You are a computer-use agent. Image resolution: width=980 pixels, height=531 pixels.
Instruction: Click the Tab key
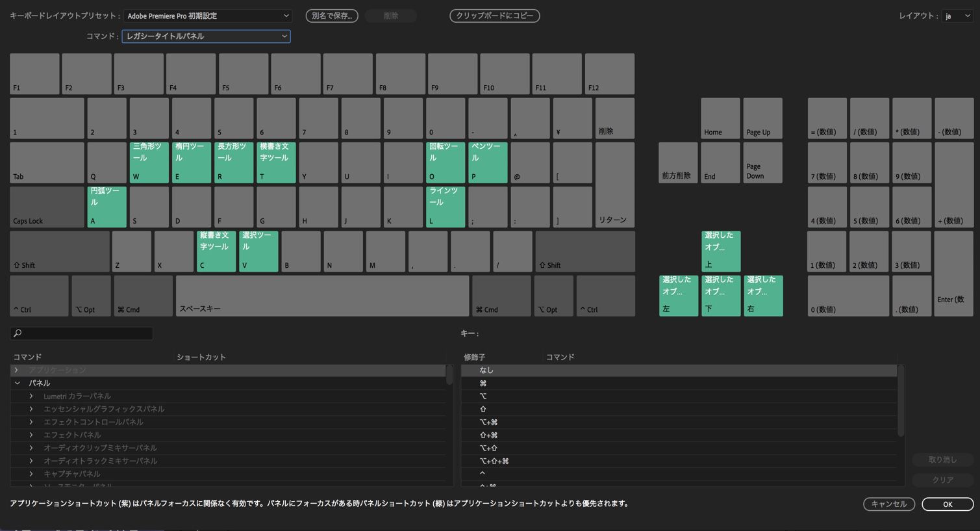click(47, 162)
